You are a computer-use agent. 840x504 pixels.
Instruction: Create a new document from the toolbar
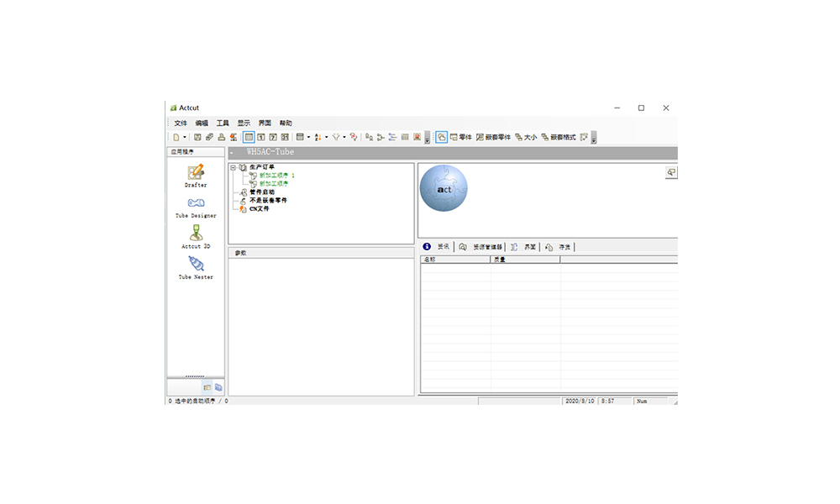coord(176,137)
